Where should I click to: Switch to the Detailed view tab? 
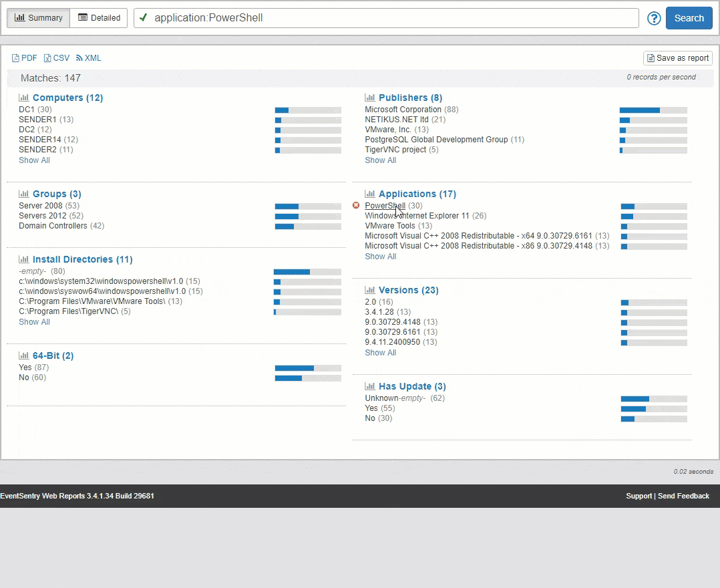[x=99, y=18]
